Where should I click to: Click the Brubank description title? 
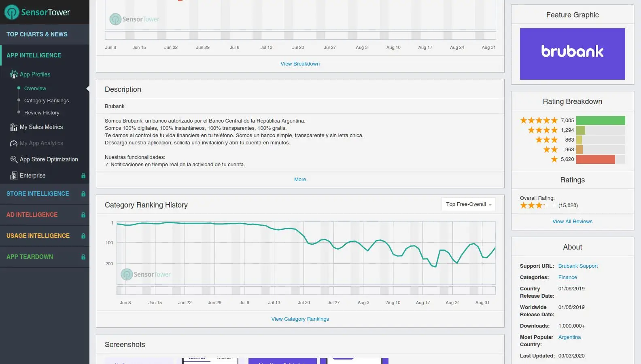pyautogui.click(x=115, y=106)
